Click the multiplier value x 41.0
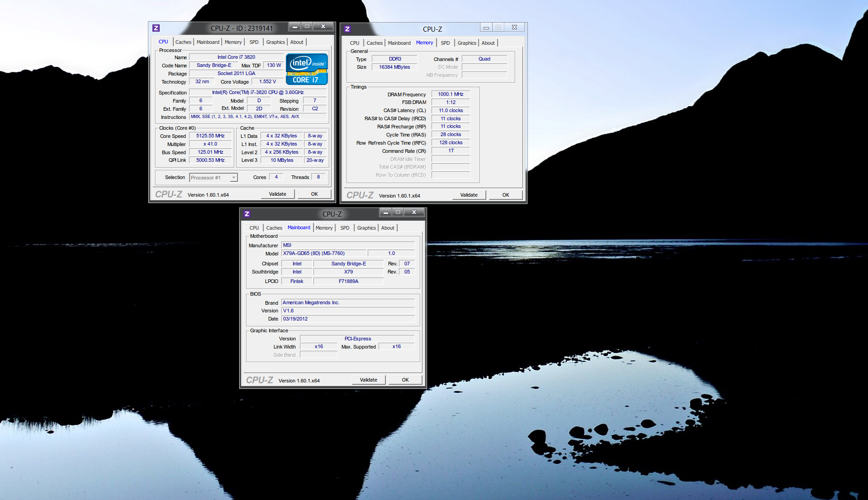This screenshot has width=868, height=500. 210,144
